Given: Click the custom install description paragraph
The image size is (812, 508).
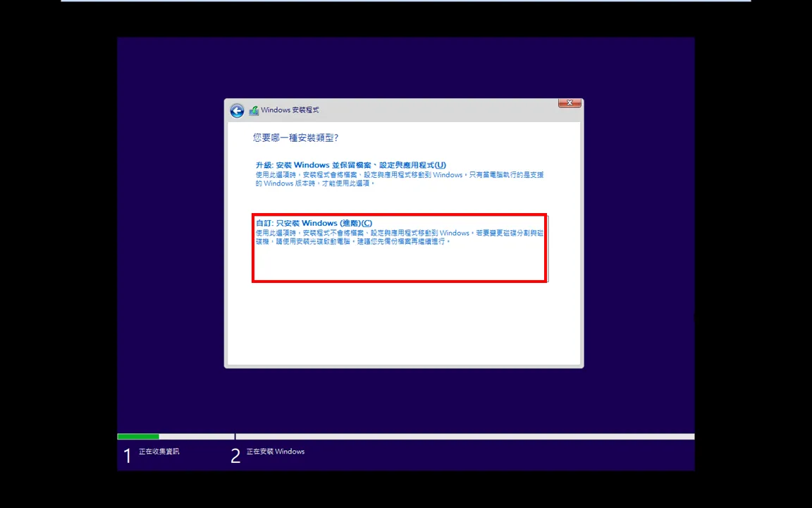Looking at the screenshot, I should pyautogui.click(x=399, y=237).
